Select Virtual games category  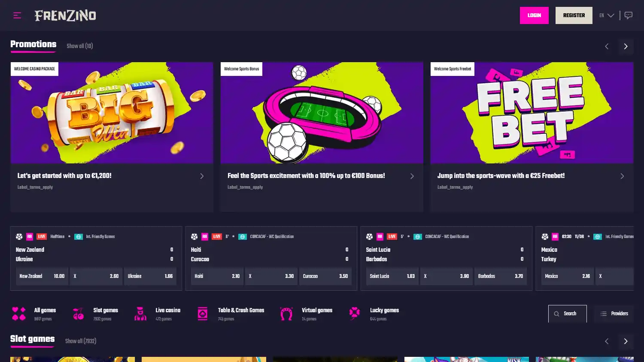tap(306, 314)
